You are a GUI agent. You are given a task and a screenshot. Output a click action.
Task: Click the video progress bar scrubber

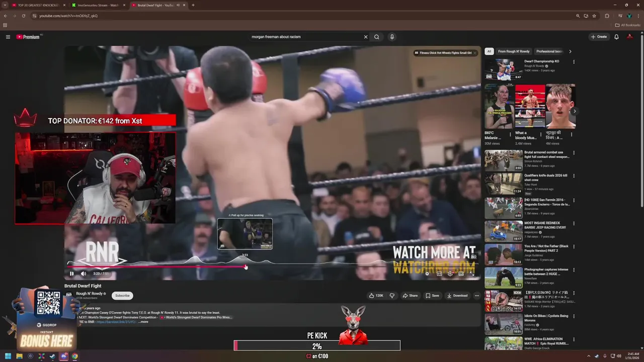click(x=246, y=267)
